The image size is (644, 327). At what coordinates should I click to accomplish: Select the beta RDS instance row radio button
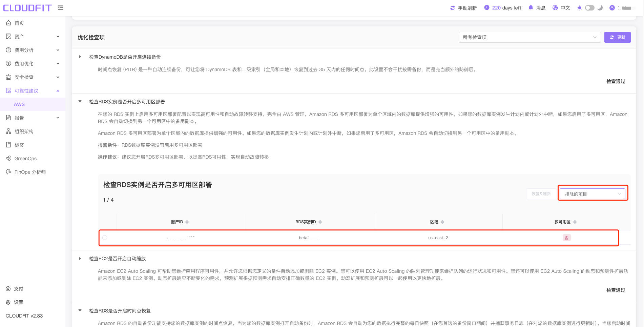coord(105,238)
